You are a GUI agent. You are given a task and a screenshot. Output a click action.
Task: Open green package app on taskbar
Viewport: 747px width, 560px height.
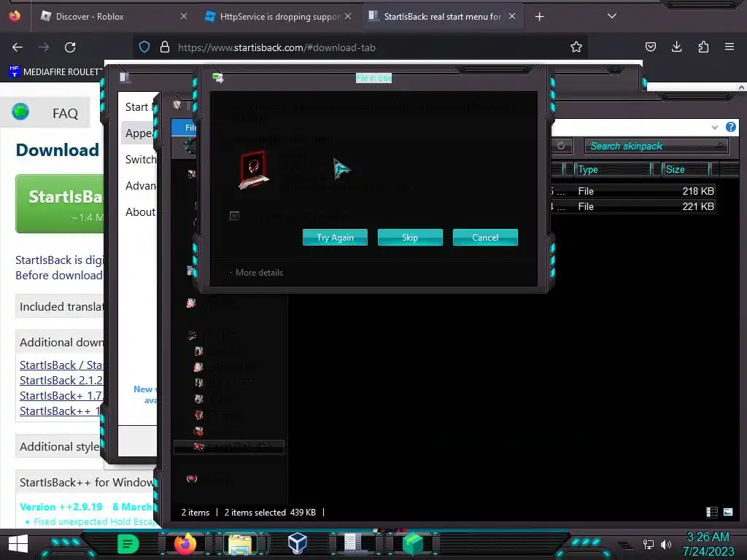[412, 544]
